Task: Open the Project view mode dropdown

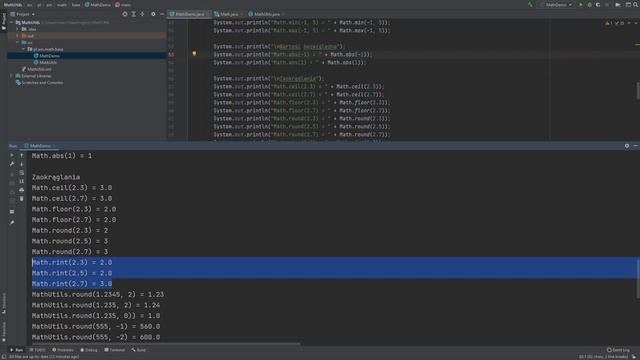Action: (x=23, y=14)
